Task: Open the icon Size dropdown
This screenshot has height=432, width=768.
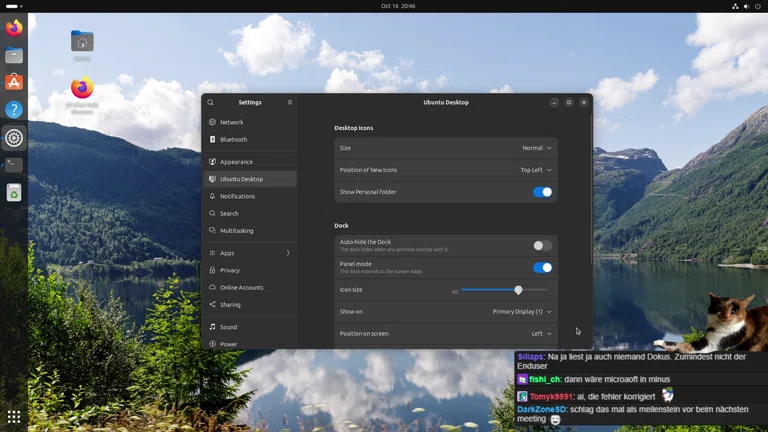Action: click(536, 148)
